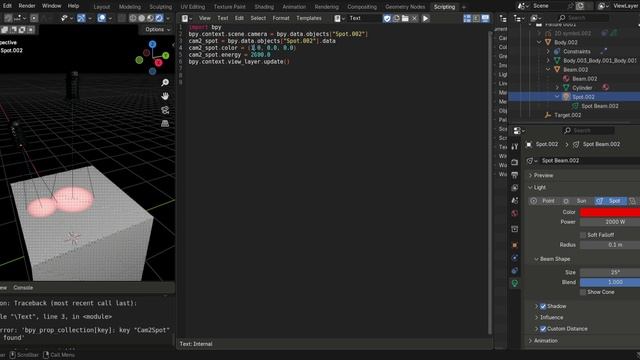The height and width of the screenshot is (360, 640).
Task: Open the View Layer properties tab icon
Action: [515, 188]
